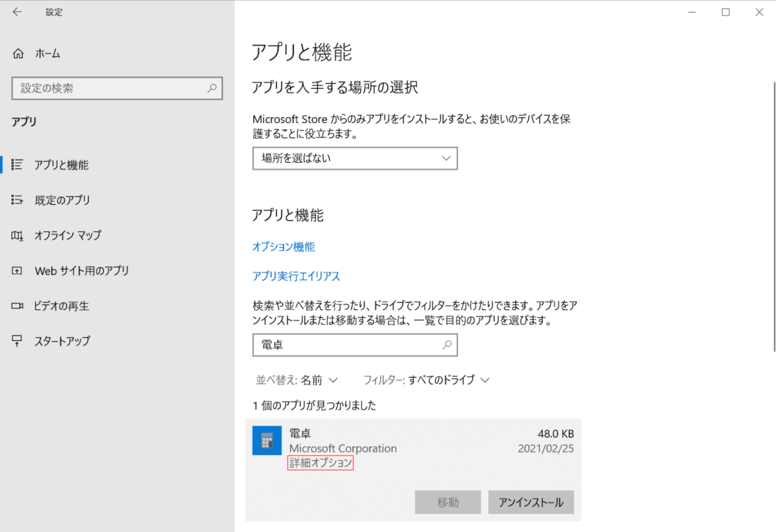The image size is (776, 532).
Task: Click the blue 電卓 calculator app icon
Action: tap(267, 440)
